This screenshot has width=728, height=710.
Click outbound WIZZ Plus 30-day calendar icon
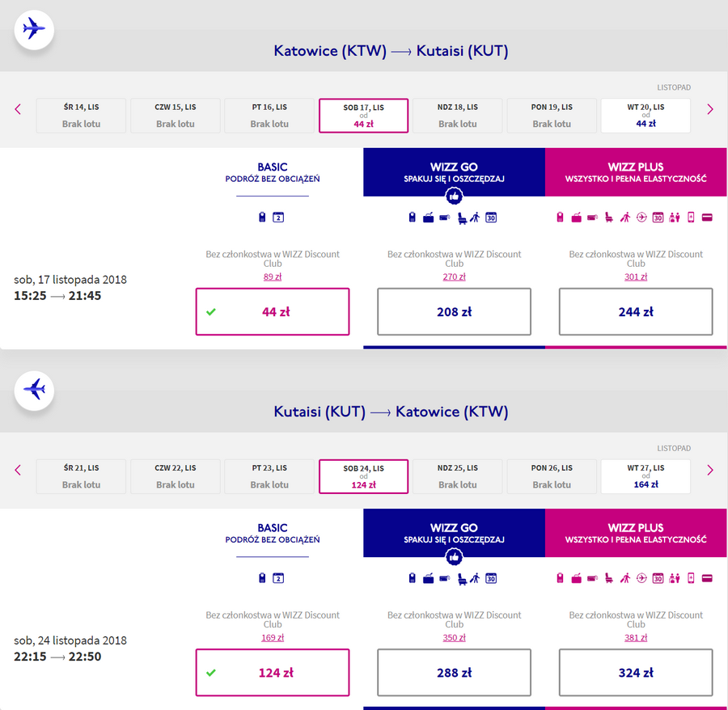658,218
